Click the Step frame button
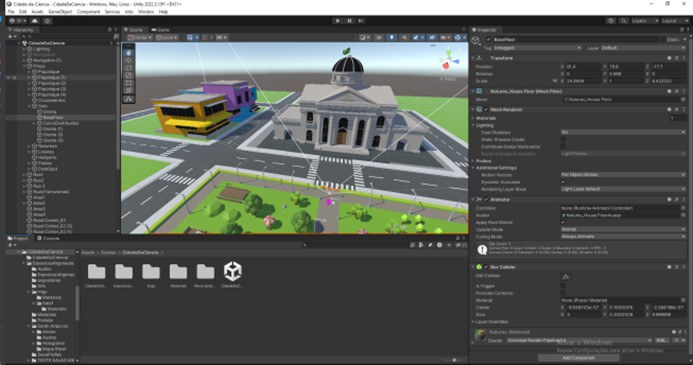The image size is (693, 365). point(361,21)
